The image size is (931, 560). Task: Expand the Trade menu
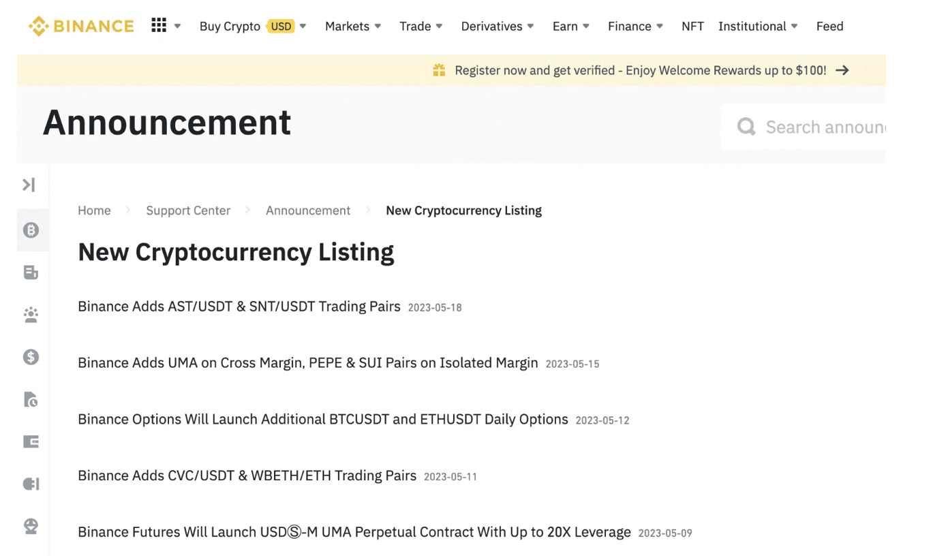coord(421,27)
